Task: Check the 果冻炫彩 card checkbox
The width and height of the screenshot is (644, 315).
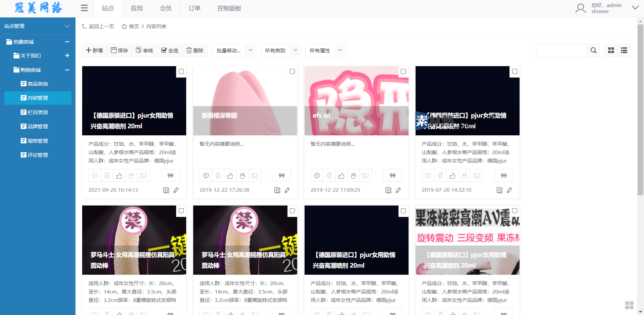Action: 515,211
